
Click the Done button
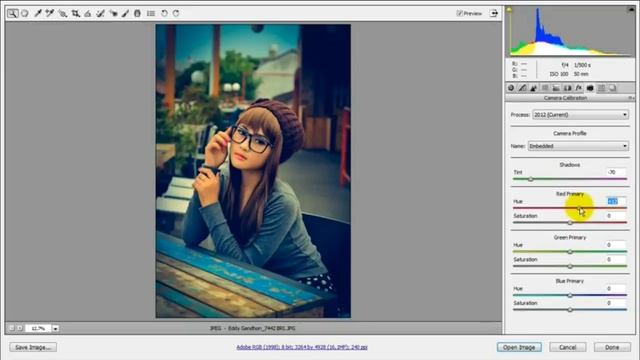tap(612, 347)
